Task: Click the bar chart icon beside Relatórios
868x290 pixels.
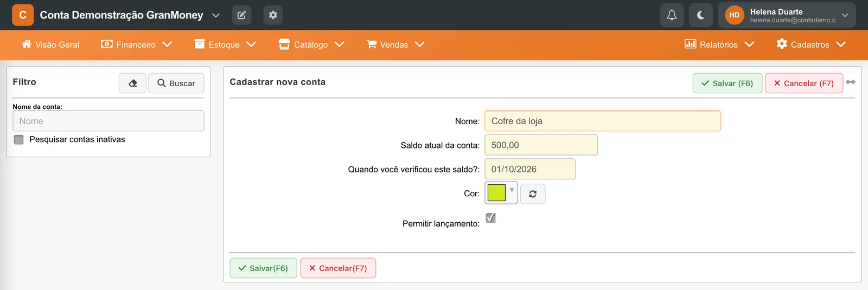Action: pos(690,44)
